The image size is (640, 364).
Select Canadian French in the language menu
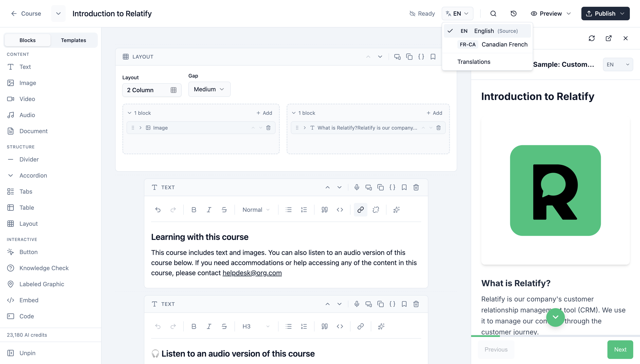click(x=504, y=44)
